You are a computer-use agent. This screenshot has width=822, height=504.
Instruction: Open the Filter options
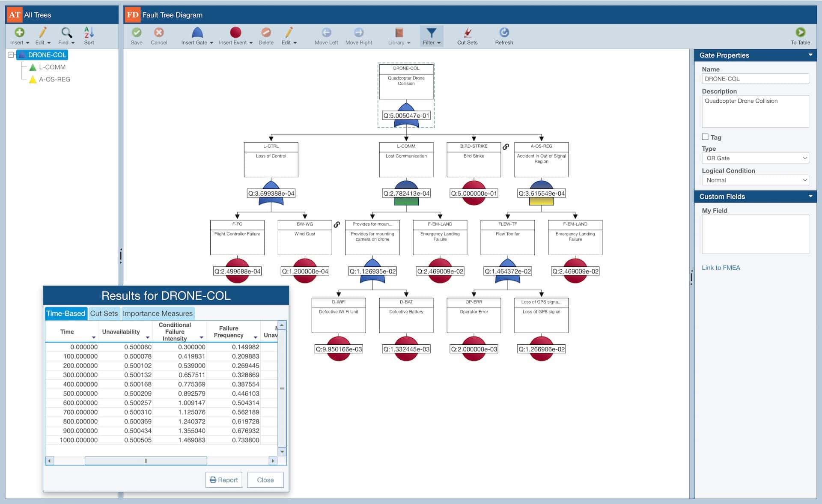pyautogui.click(x=431, y=36)
